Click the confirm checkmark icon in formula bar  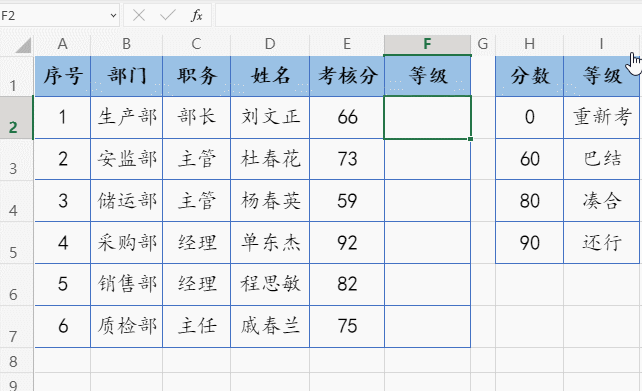(168, 16)
